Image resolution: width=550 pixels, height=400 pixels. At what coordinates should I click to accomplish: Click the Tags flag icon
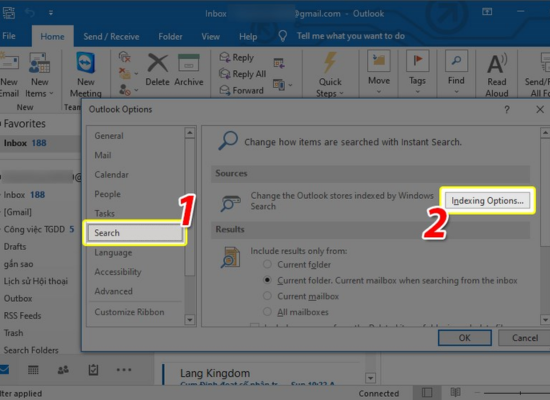pyautogui.click(x=417, y=61)
